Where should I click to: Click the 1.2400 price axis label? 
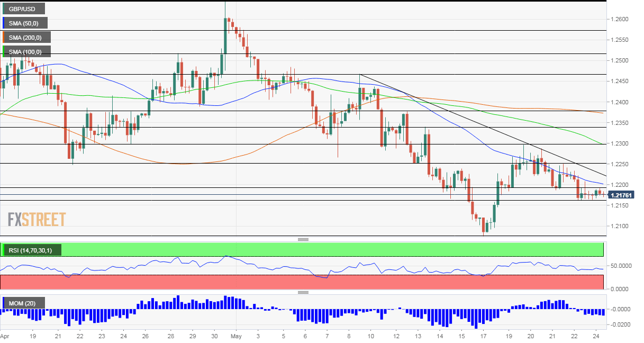(621, 102)
